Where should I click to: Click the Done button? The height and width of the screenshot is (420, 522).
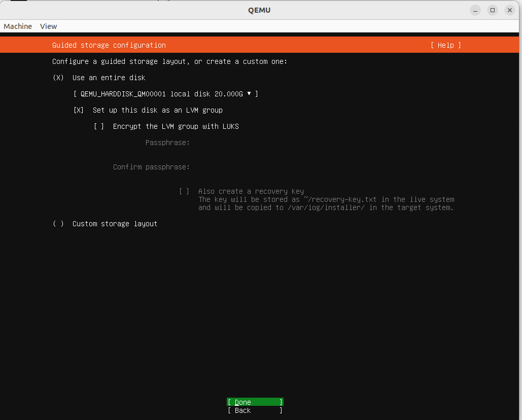coord(254,402)
